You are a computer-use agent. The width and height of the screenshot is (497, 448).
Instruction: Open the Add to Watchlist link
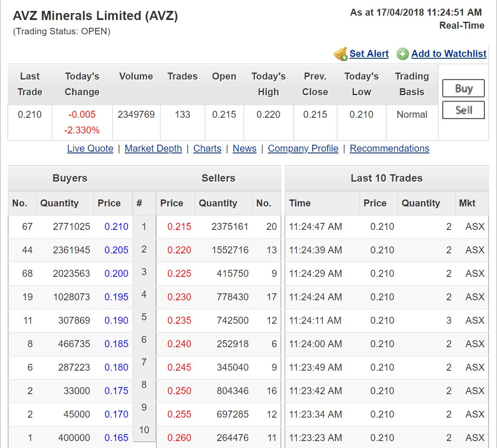449,54
